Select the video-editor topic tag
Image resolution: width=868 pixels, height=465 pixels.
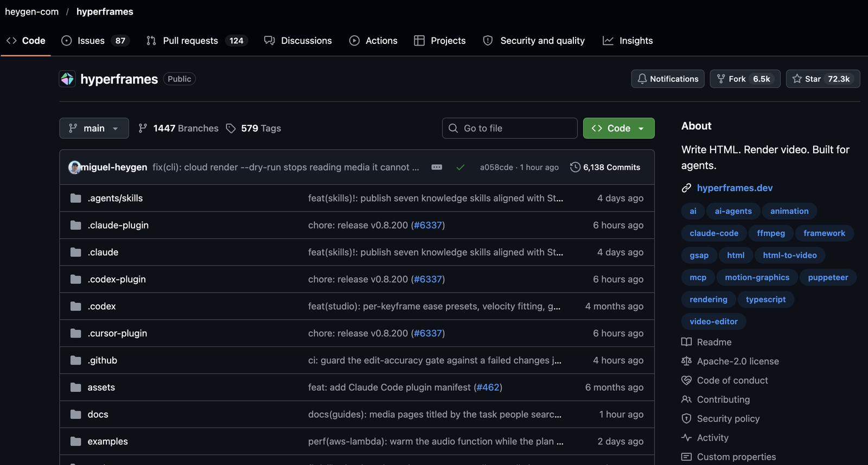tap(713, 322)
